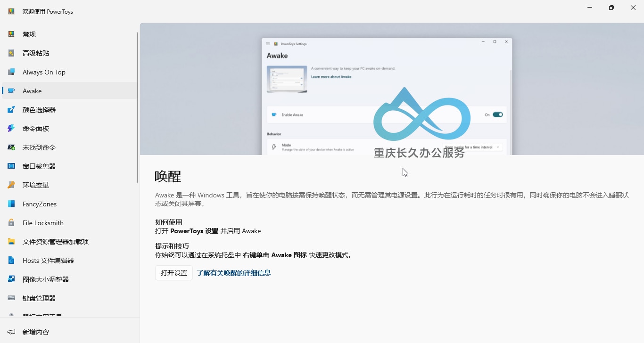This screenshot has height=343, width=644.
Task: Open the 了解有关唤醒的详细信息 link
Action: (x=234, y=273)
